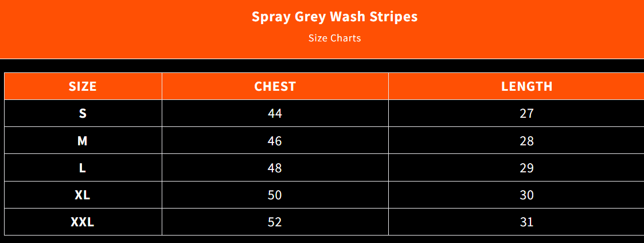
Task: Click length value 30 cell
Action: (526, 195)
